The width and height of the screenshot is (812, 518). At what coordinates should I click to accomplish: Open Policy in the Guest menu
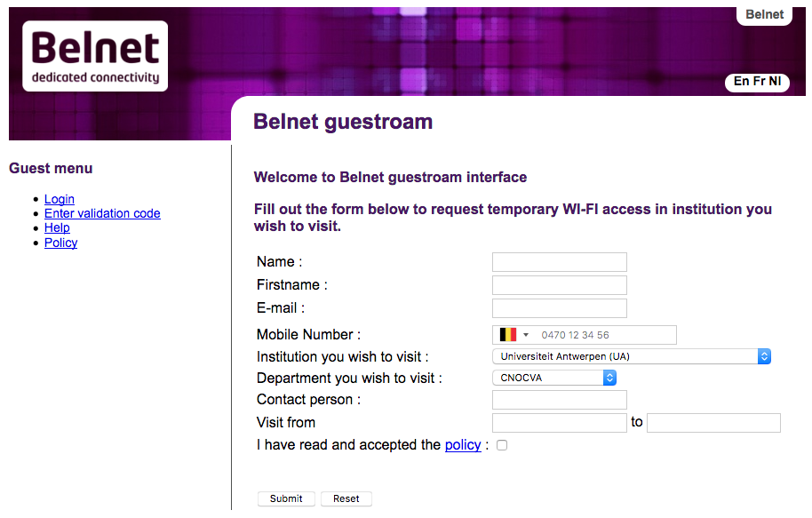(60, 243)
